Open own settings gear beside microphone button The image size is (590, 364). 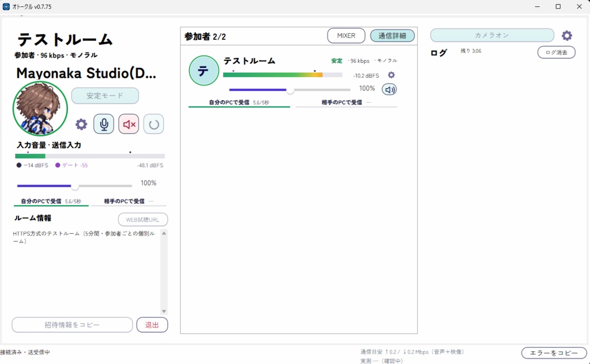(x=81, y=124)
